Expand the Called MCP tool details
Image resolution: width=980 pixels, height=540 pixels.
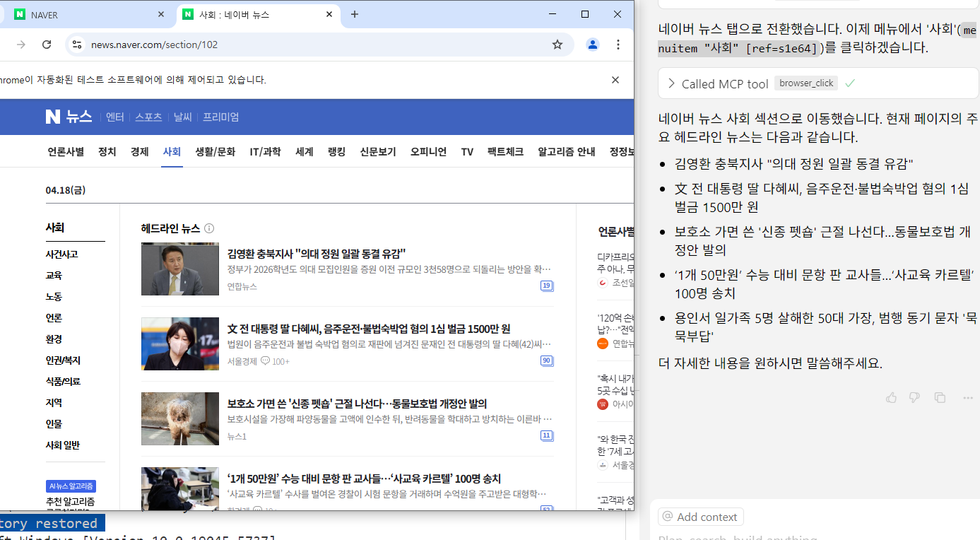pyautogui.click(x=671, y=83)
